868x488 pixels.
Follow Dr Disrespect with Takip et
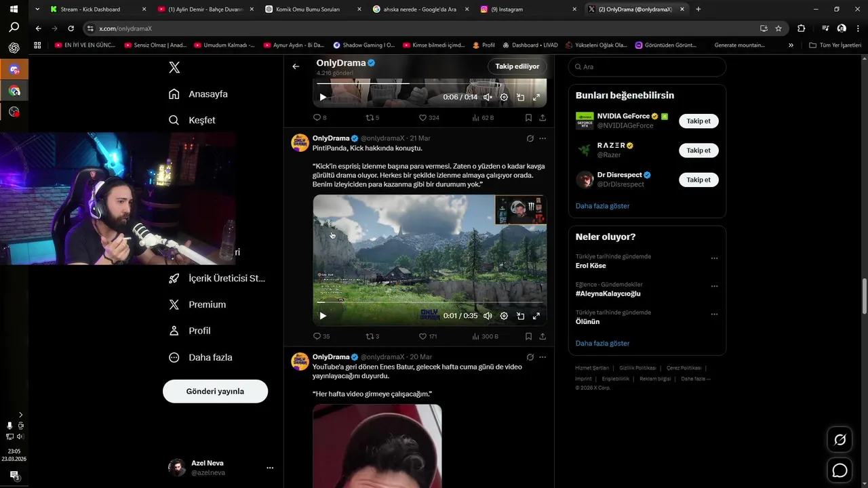pyautogui.click(x=698, y=180)
